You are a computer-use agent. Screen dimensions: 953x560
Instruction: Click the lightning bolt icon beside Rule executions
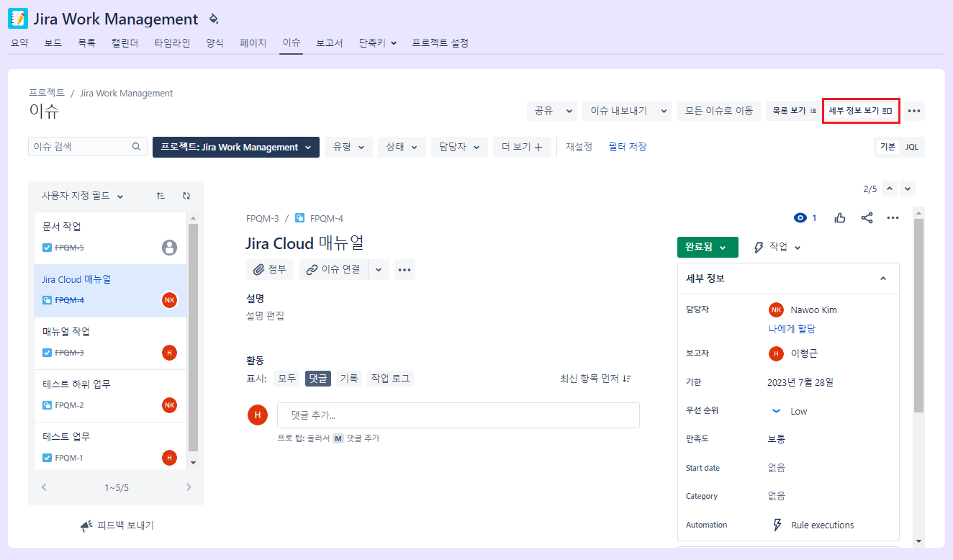point(777,525)
